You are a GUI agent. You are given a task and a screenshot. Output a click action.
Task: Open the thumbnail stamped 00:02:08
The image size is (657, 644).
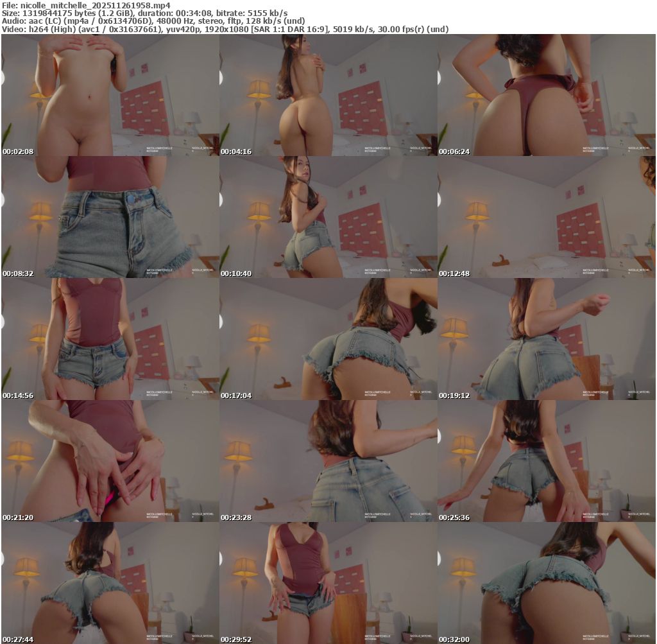pos(110,95)
